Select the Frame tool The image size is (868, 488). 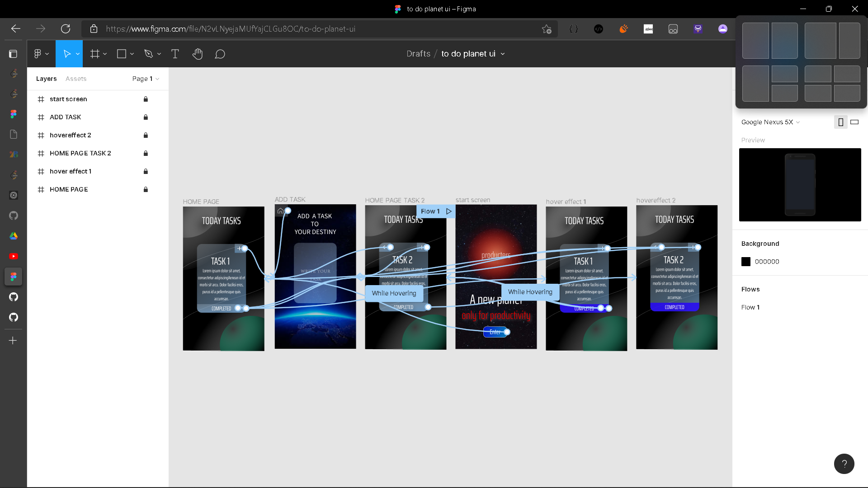(95, 53)
